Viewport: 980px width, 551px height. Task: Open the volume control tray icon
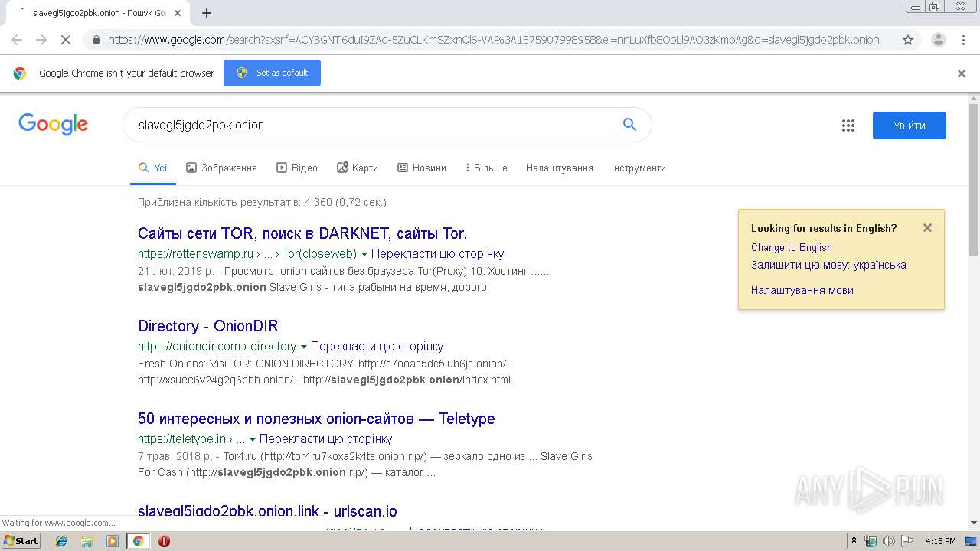888,541
